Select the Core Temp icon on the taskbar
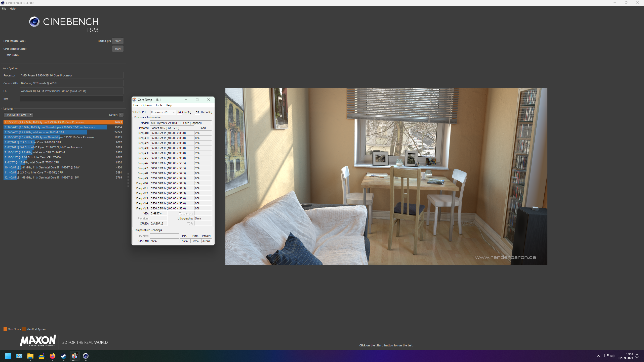This screenshot has height=362, width=644. coord(74,356)
